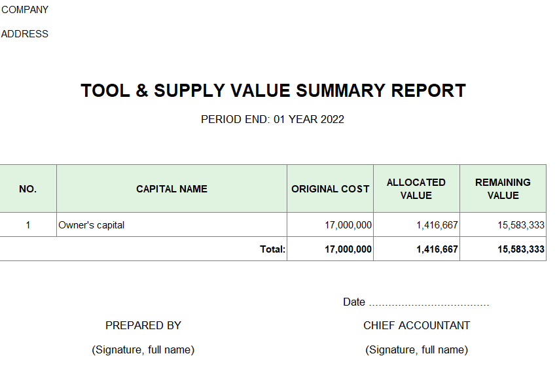Screen dimensions: 557x392
Task: Select Owner's capital original cost value
Action: (x=348, y=225)
